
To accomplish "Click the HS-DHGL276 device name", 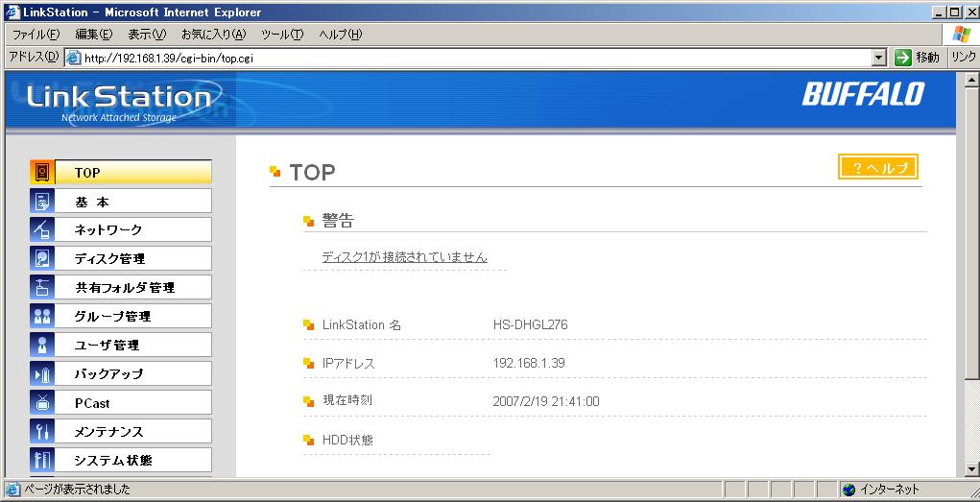I will click(x=530, y=324).
